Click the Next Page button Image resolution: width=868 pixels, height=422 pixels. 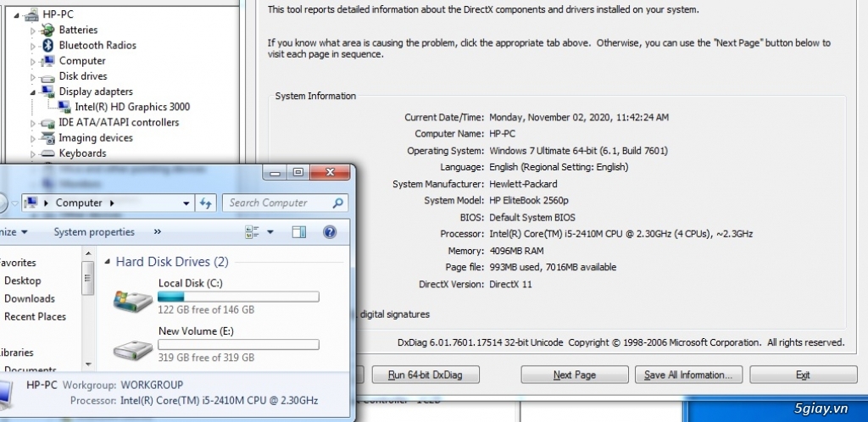click(575, 375)
